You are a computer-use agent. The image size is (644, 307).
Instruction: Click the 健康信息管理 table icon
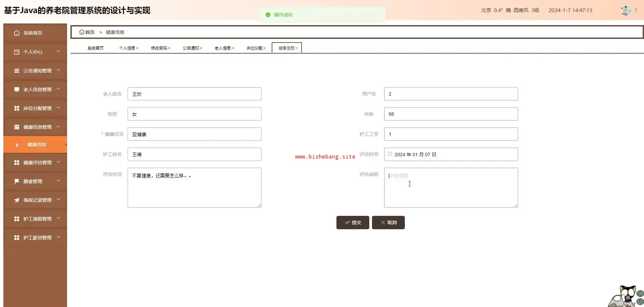(x=17, y=127)
